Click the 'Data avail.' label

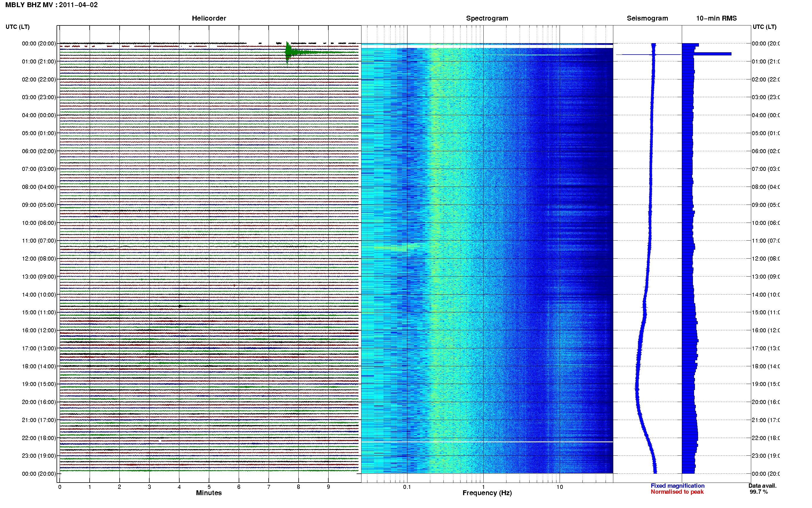pyautogui.click(x=762, y=486)
